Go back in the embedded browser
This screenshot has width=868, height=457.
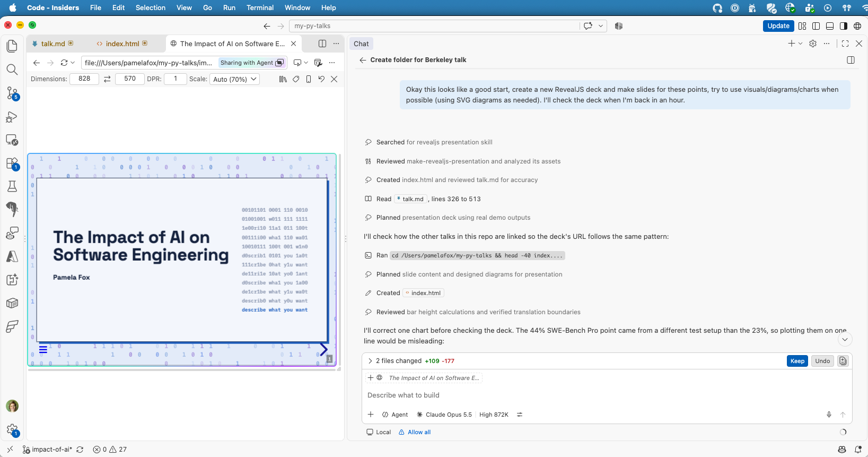(x=36, y=63)
